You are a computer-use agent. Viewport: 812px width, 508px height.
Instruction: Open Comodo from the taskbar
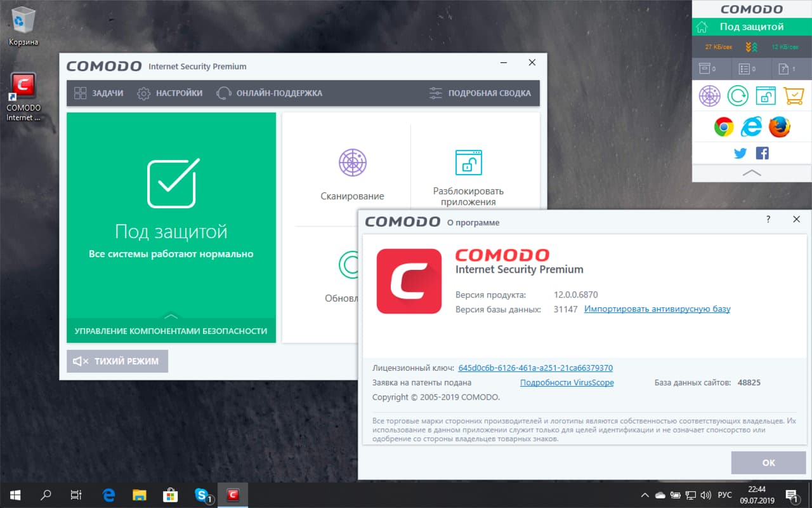[x=232, y=495]
